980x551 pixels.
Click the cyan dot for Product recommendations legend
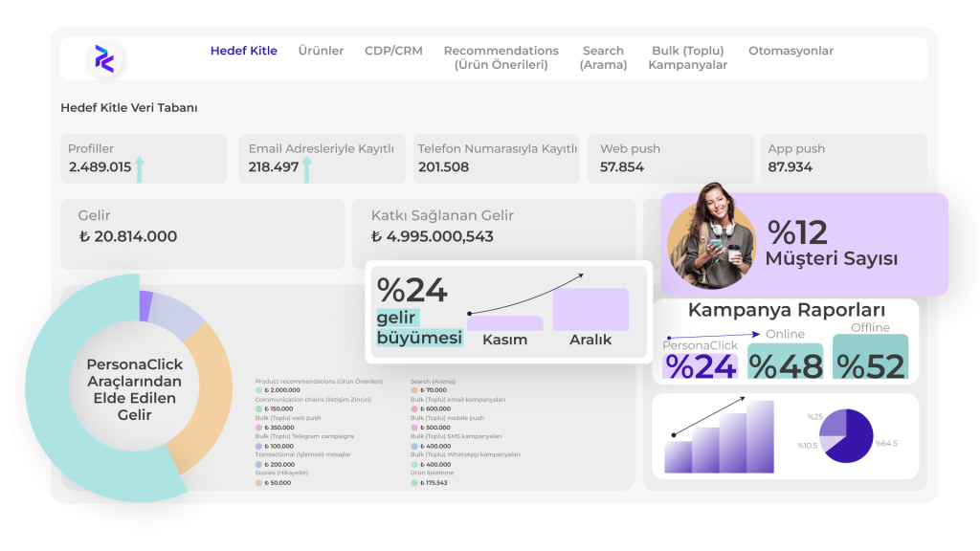click(258, 390)
